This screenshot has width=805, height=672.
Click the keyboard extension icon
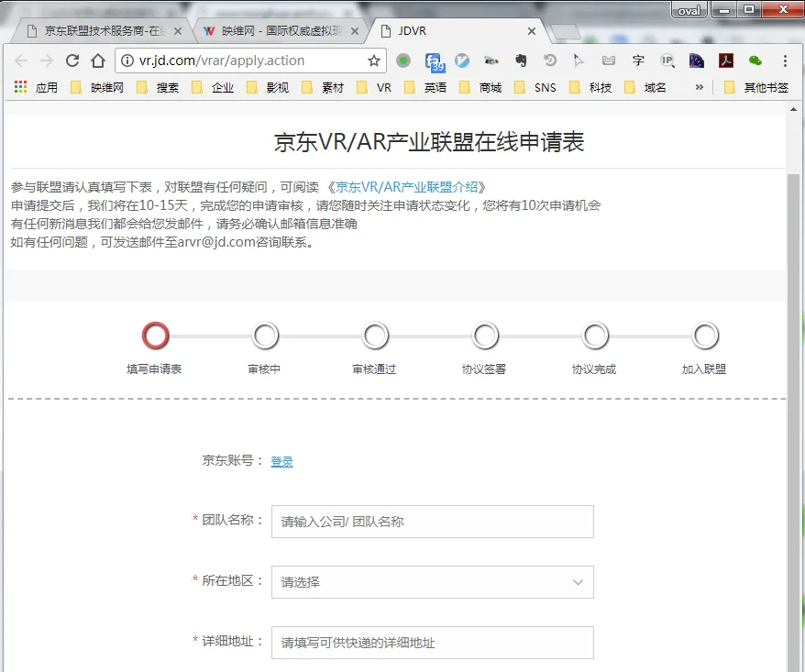[x=609, y=61]
